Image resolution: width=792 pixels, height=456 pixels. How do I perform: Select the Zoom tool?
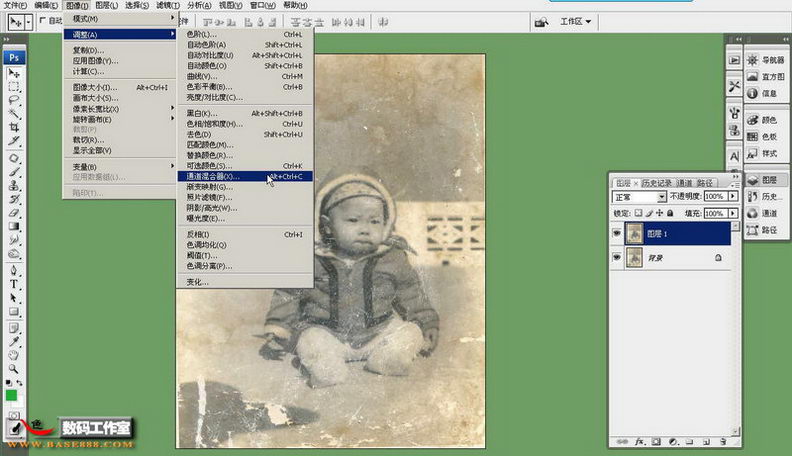point(14,369)
